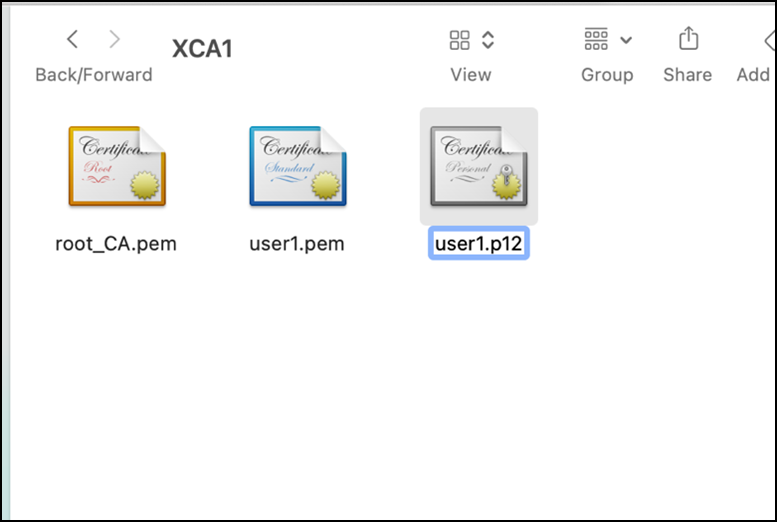Click the Back chevron arrow

click(x=72, y=40)
